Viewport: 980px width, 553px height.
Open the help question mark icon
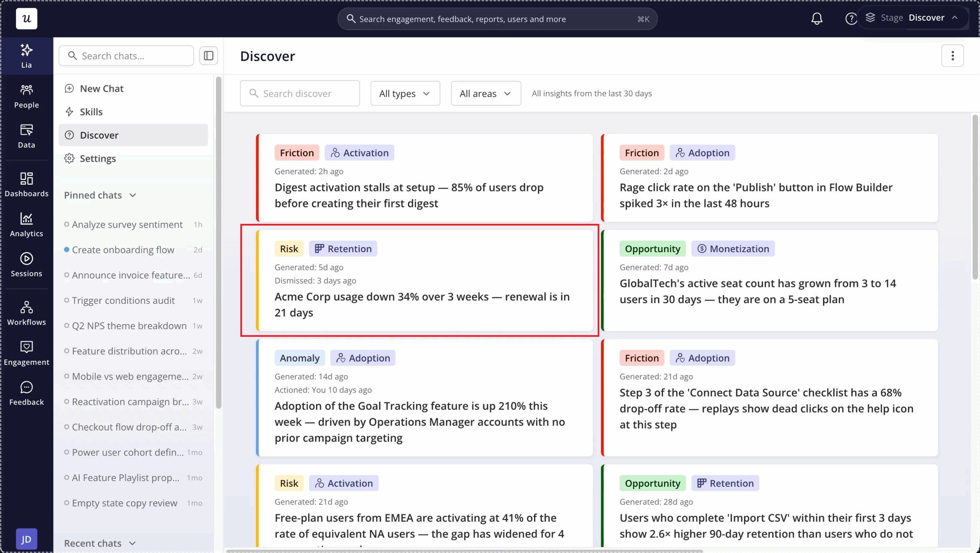click(850, 18)
